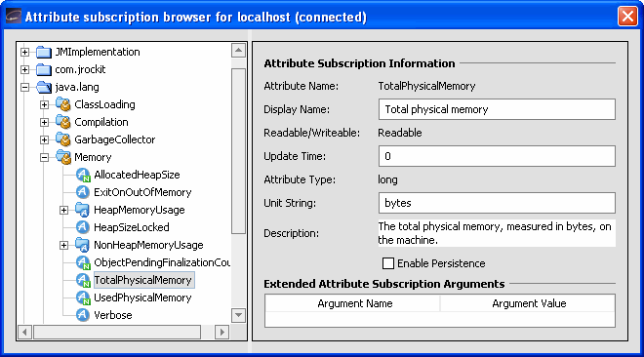
Task: Select the Verbose attribute
Action: pyautogui.click(x=113, y=315)
